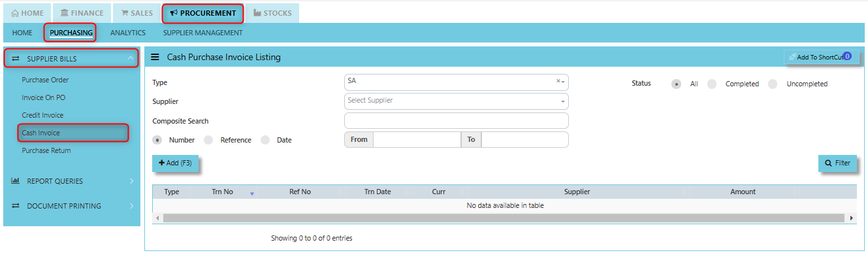Sort table by Trn No column
The width and height of the screenshot is (868, 255).
click(x=225, y=192)
